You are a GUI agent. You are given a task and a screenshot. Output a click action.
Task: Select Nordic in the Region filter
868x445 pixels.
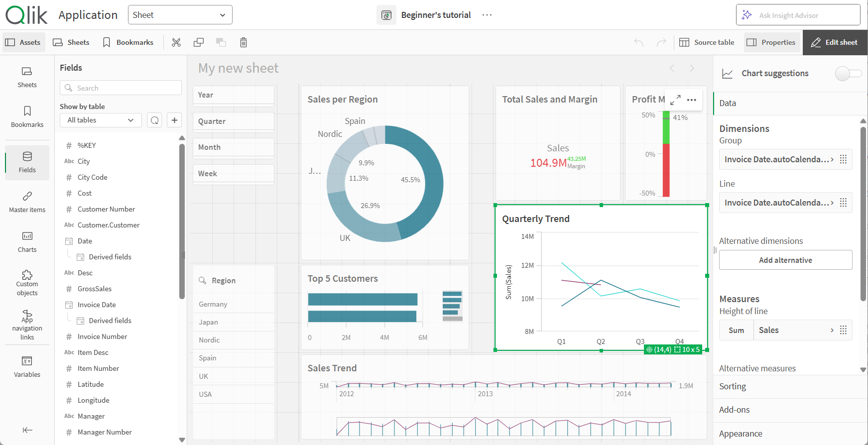tap(234, 340)
